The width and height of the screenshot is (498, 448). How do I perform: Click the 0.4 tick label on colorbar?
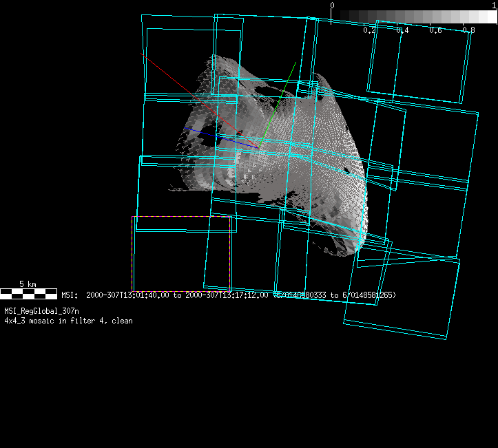pyautogui.click(x=402, y=30)
